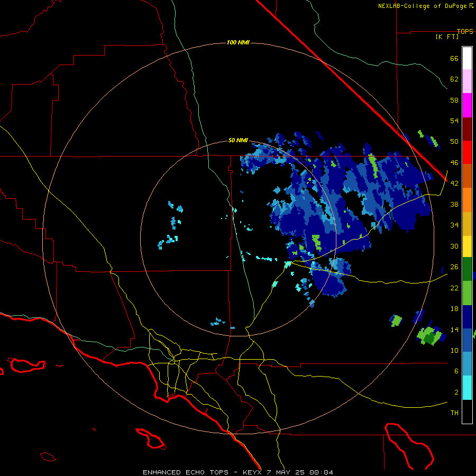Screen dimensions: 476x476
Task: Click the legend value "34"
Action: click(x=454, y=225)
